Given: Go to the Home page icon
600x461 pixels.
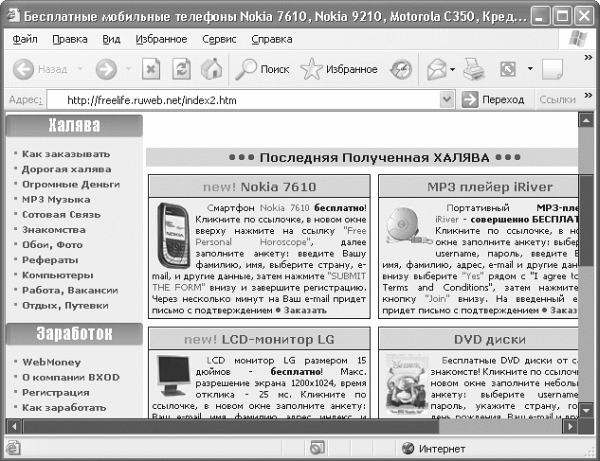Looking at the screenshot, I should 211,69.
